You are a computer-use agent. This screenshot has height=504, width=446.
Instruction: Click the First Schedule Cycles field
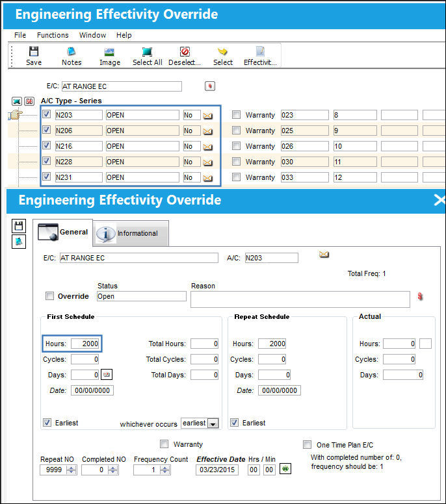pos(85,359)
